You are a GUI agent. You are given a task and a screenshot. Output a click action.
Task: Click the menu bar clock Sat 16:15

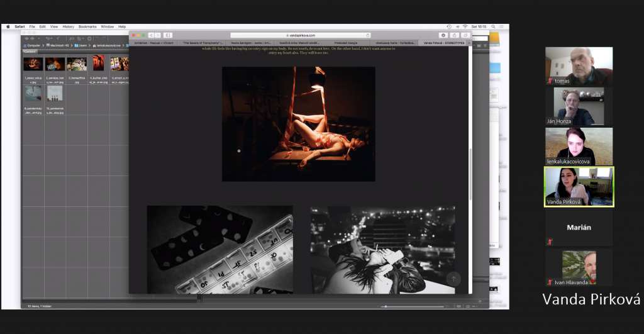pos(479,26)
